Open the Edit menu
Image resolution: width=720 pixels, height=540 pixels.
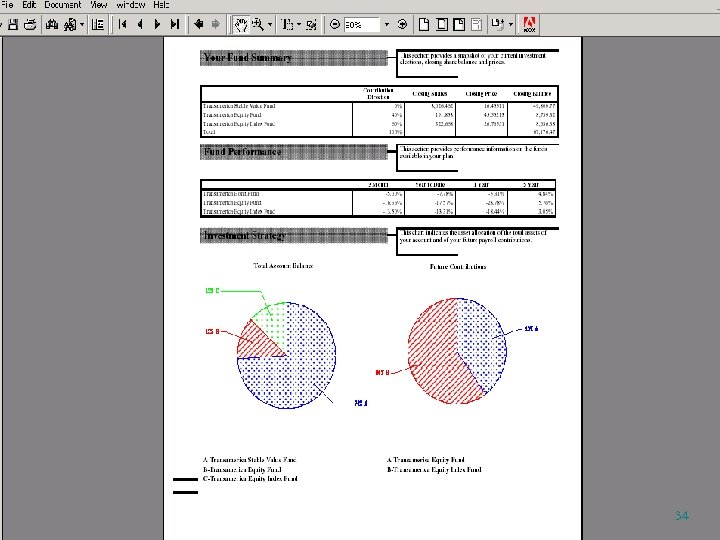29,5
